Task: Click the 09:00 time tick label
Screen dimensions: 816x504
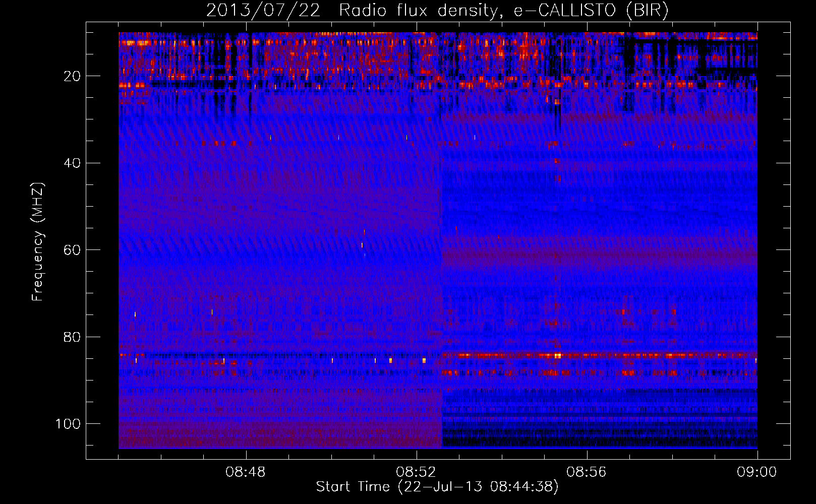Action: click(757, 472)
